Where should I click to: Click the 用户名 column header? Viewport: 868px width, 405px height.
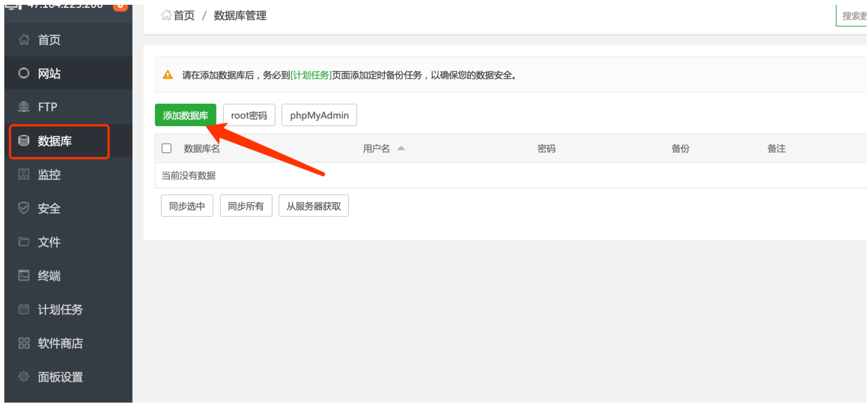coord(376,148)
